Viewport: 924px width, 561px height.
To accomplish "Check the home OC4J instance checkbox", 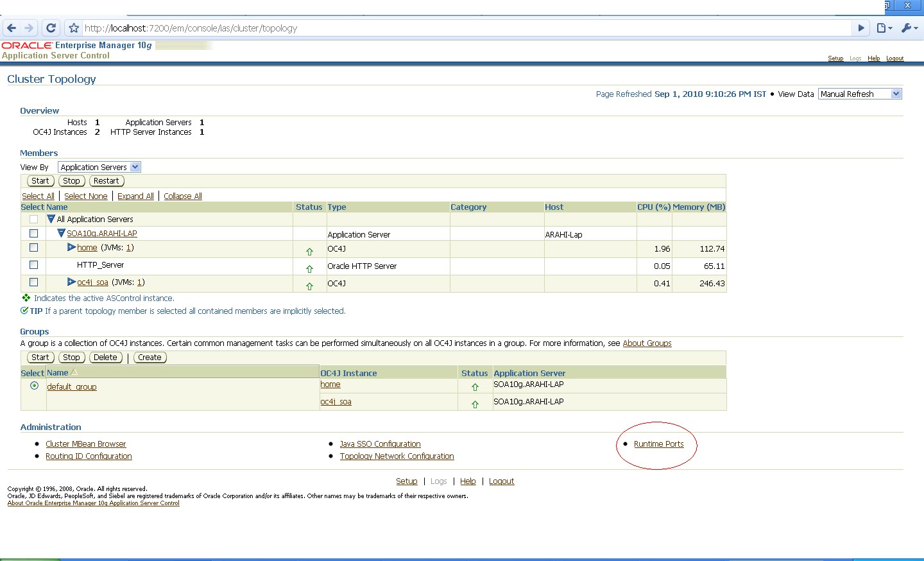I will pyautogui.click(x=33, y=247).
